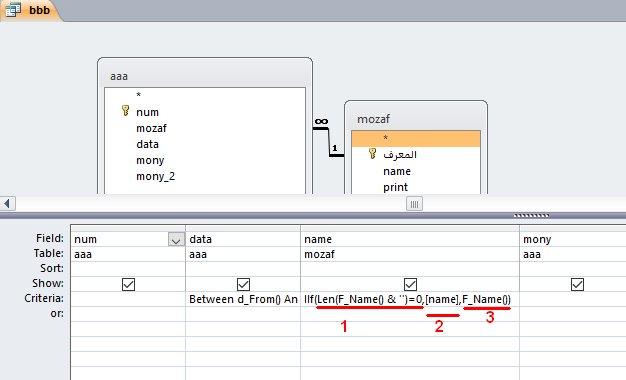626x380 pixels.
Task: Toggle Show checkbox for num column
Action: pyautogui.click(x=128, y=285)
